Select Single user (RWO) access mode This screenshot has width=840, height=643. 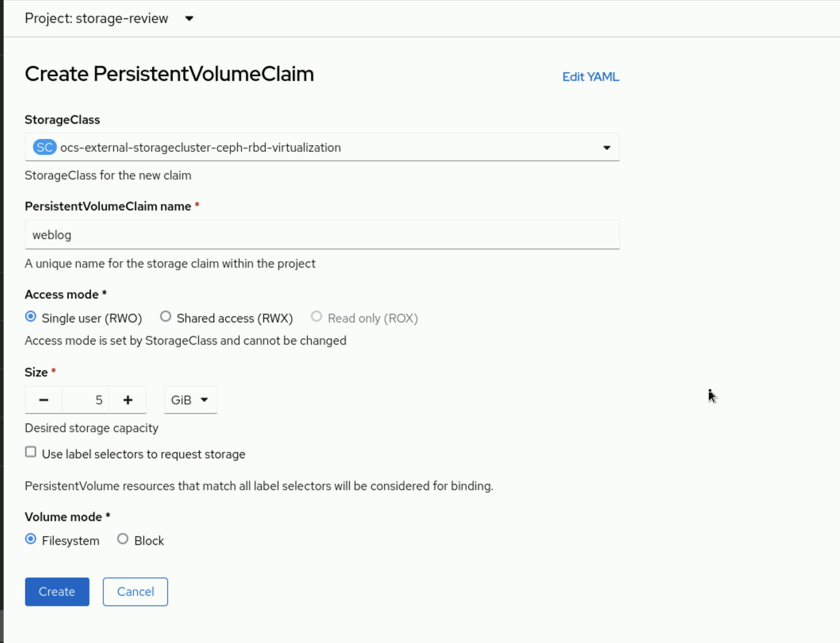coord(31,317)
